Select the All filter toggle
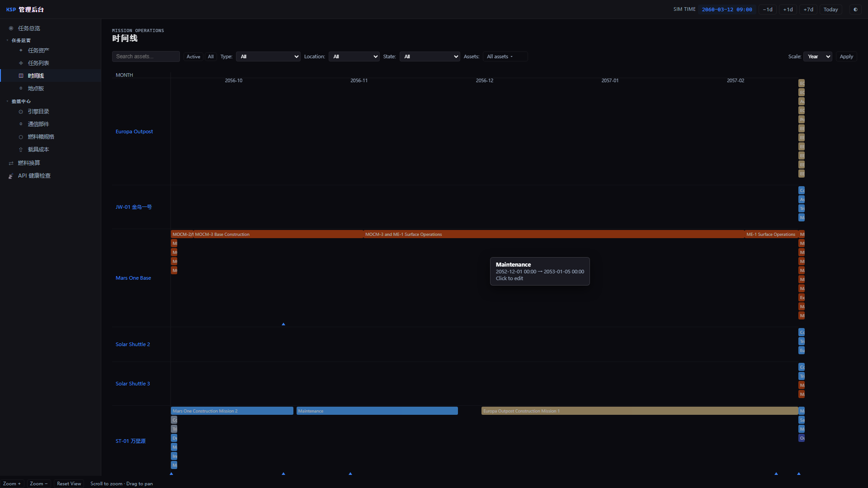This screenshot has height=488, width=868. [211, 56]
